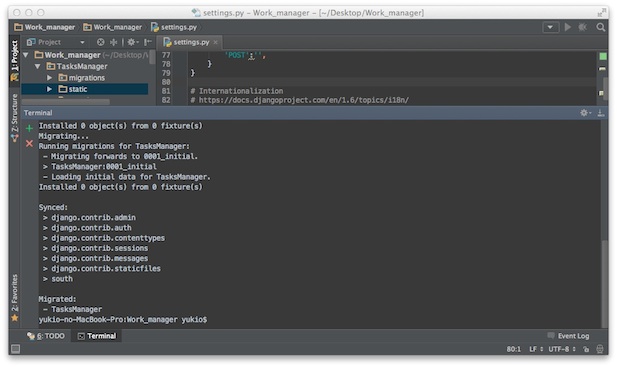
Task: Open the 6: TODO tool window
Action: pyautogui.click(x=46, y=336)
